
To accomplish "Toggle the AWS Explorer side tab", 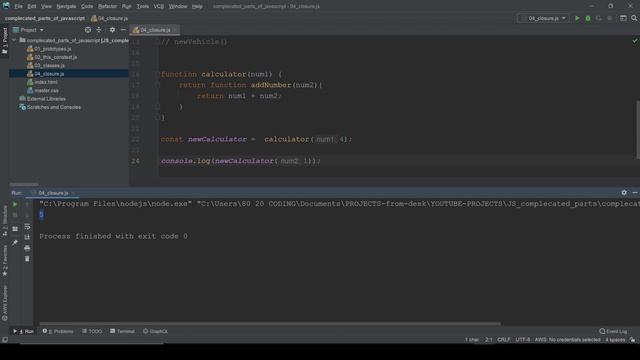I will pos(4,303).
